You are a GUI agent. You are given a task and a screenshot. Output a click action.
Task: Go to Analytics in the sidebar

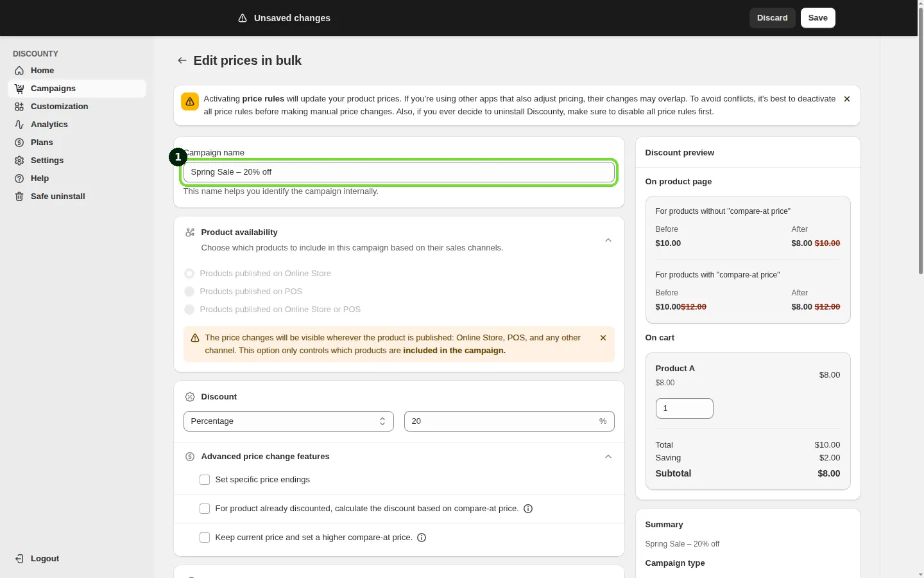tap(77, 125)
